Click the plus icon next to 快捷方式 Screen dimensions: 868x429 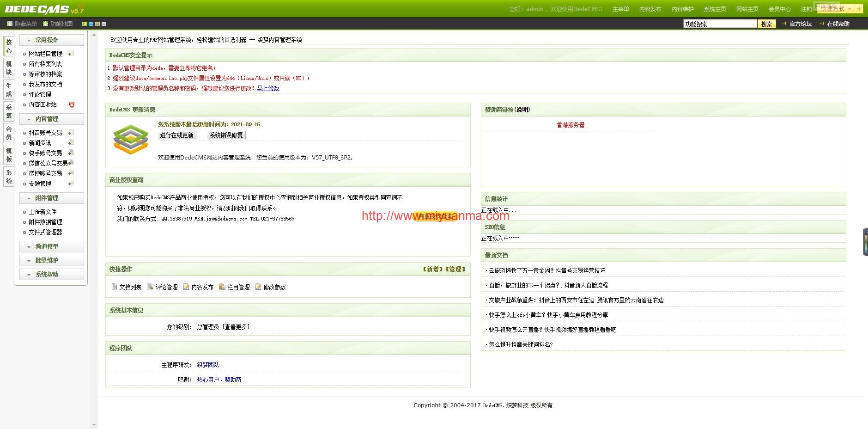pos(859,9)
